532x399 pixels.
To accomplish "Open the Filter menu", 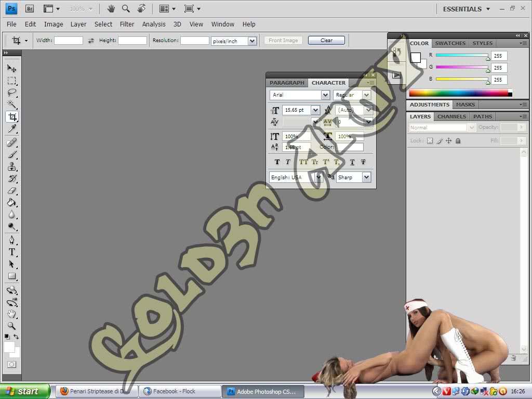I will [127, 24].
